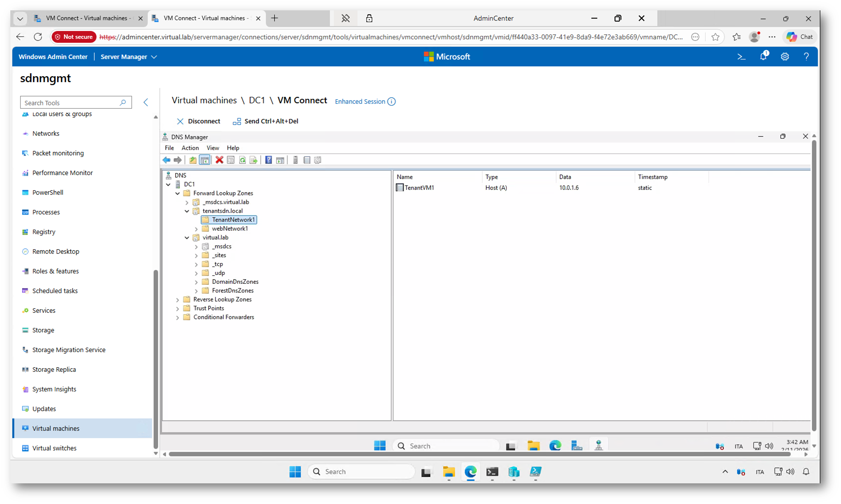
Task: Click Send Ctrl+Alt+Del button
Action: pos(266,121)
